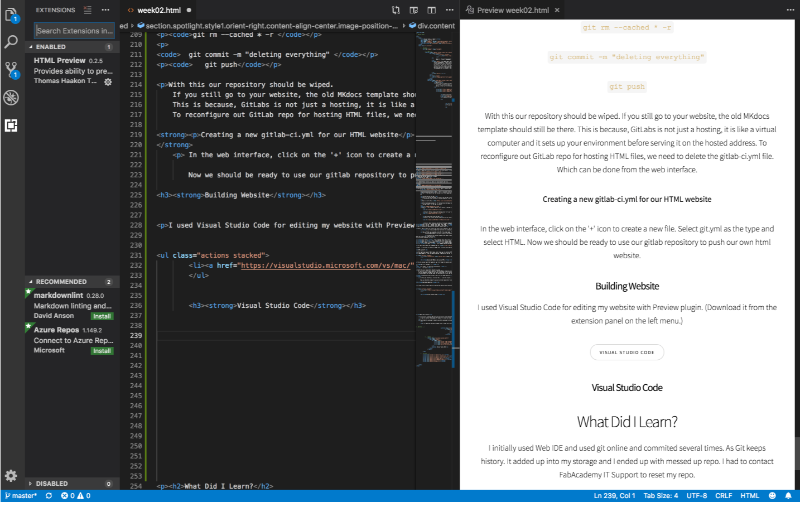Close the Preview week02.html tab

(557, 10)
